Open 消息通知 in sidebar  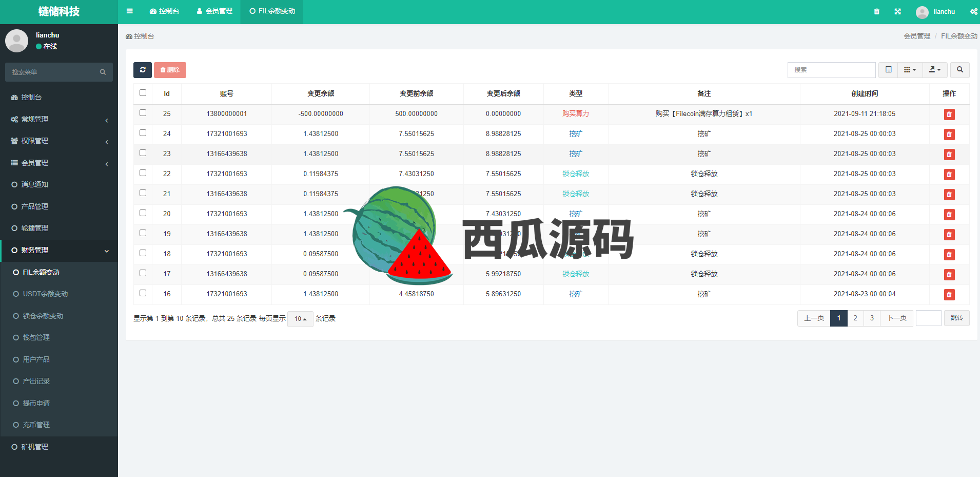click(59, 184)
